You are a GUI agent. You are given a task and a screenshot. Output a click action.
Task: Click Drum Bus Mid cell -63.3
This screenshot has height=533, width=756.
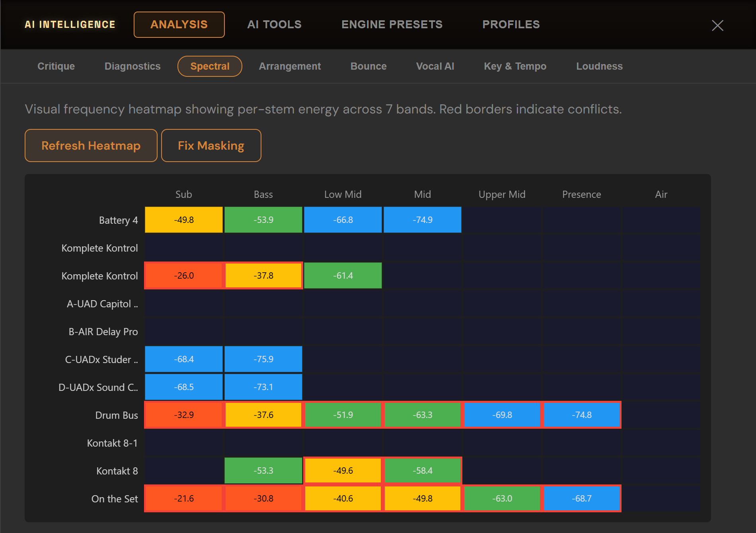coord(423,415)
